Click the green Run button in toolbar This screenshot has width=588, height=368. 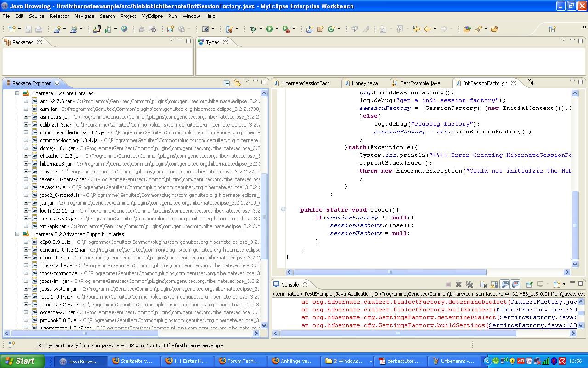point(270,29)
